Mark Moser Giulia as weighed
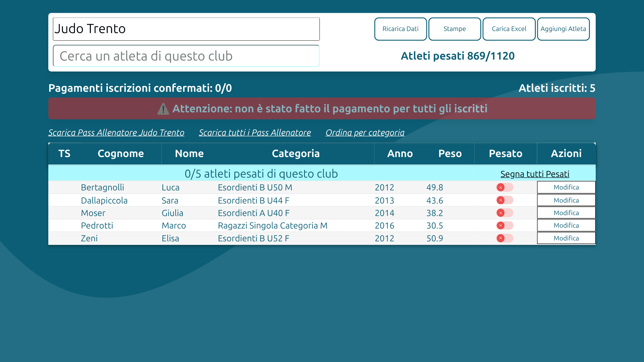Image resolution: width=644 pixels, height=362 pixels. tap(504, 213)
